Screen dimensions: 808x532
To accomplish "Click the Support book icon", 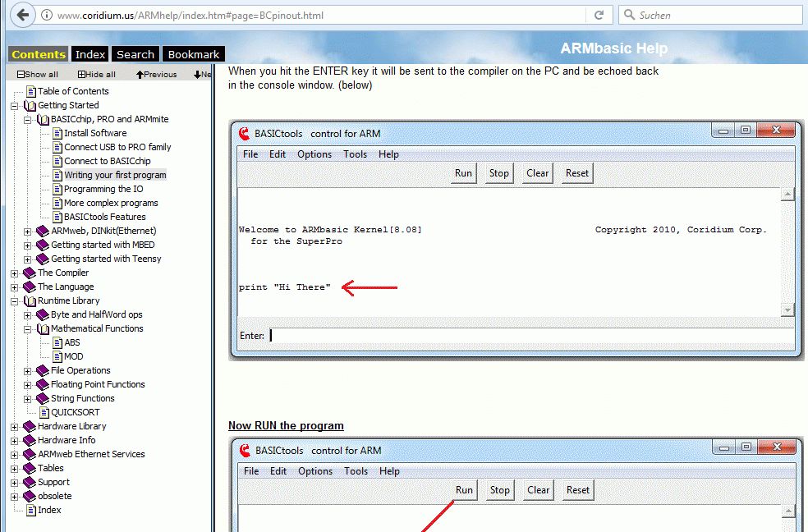I will [30, 483].
